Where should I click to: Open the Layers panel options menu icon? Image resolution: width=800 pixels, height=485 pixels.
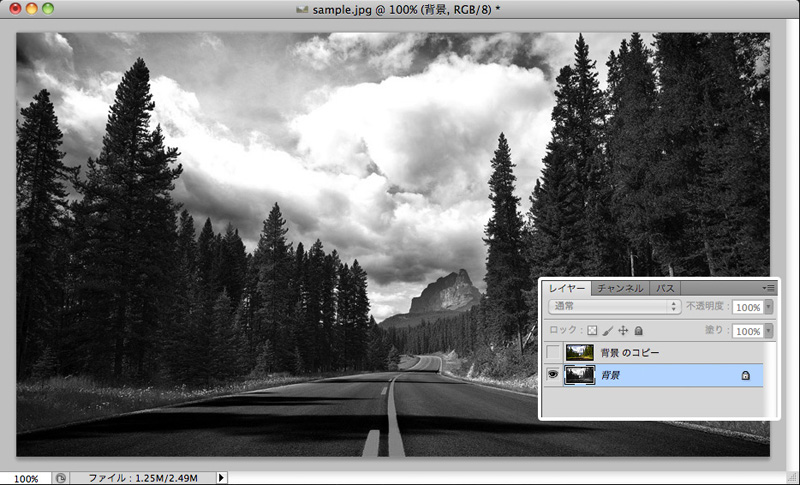[x=768, y=288]
